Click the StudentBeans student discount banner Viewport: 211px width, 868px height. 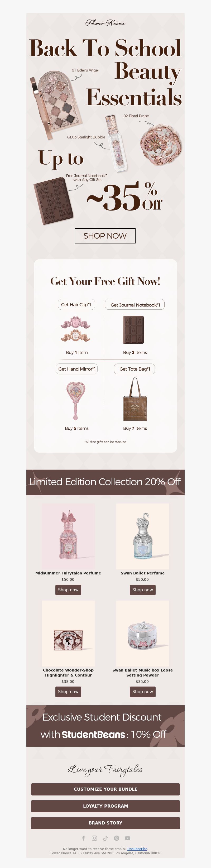tap(105, 726)
